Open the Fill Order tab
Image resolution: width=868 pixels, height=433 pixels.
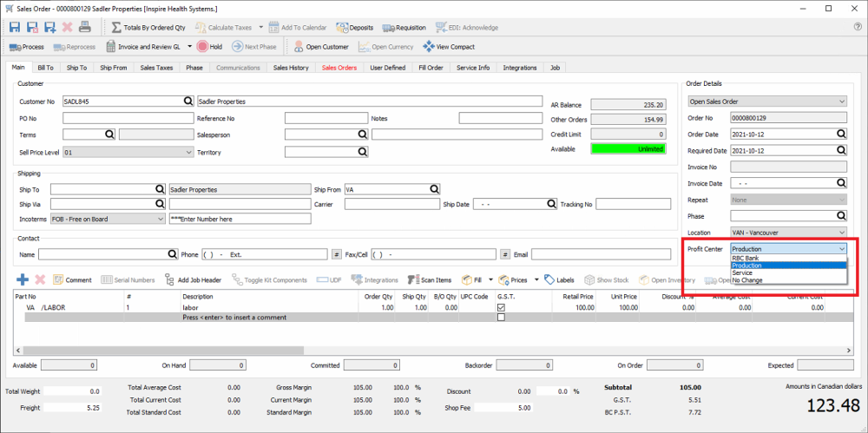click(431, 68)
